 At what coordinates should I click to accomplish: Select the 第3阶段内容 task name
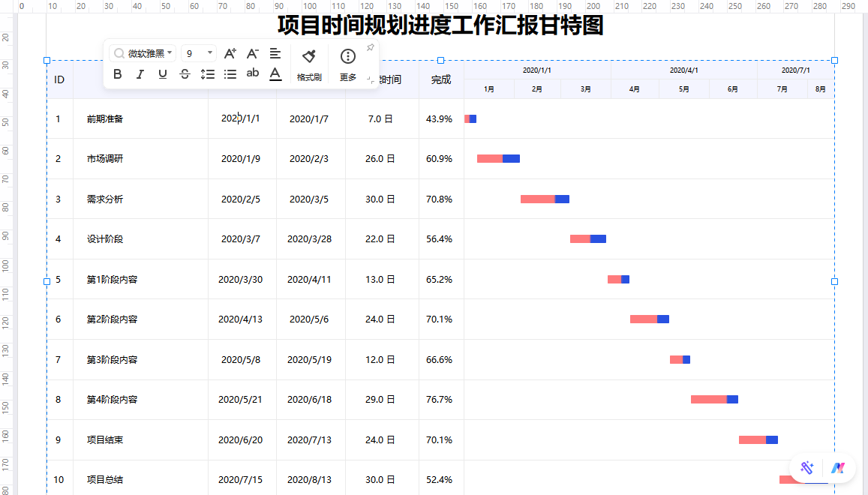112,360
